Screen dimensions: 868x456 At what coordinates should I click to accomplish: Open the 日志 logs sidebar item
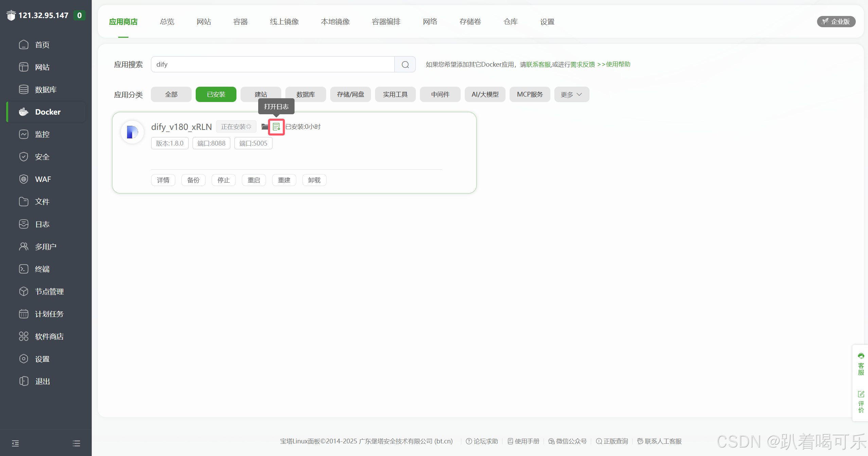point(42,224)
